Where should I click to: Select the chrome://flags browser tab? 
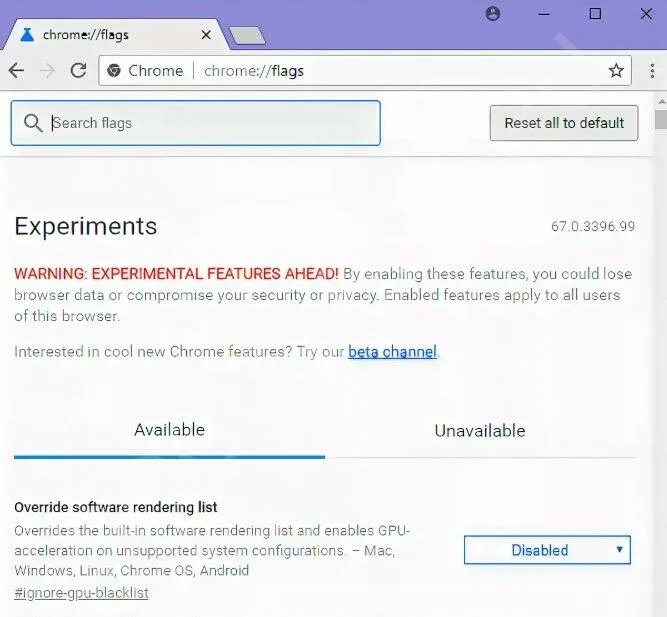click(x=115, y=35)
